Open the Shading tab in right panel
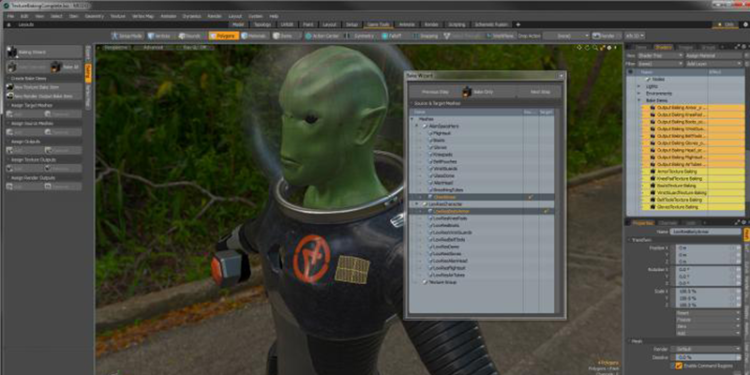750x375 pixels. tap(663, 47)
